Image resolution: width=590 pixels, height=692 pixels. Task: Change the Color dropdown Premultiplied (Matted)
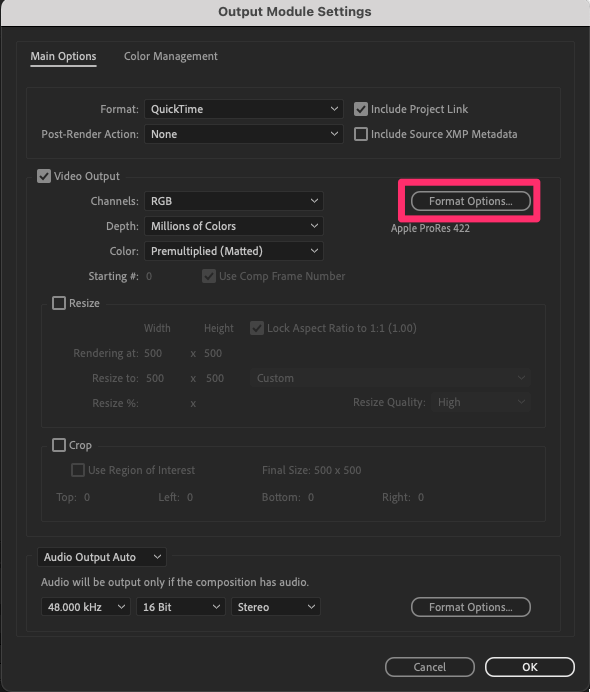point(234,251)
